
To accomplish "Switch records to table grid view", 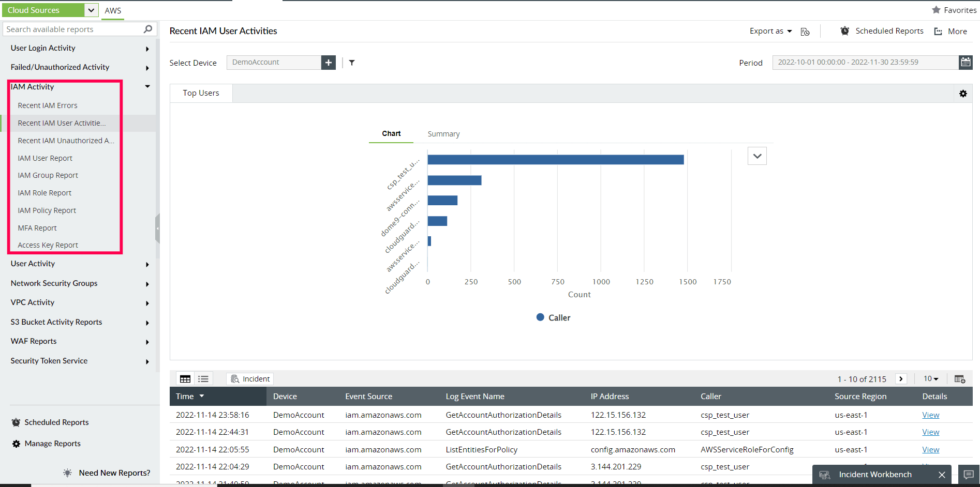I will coord(185,378).
